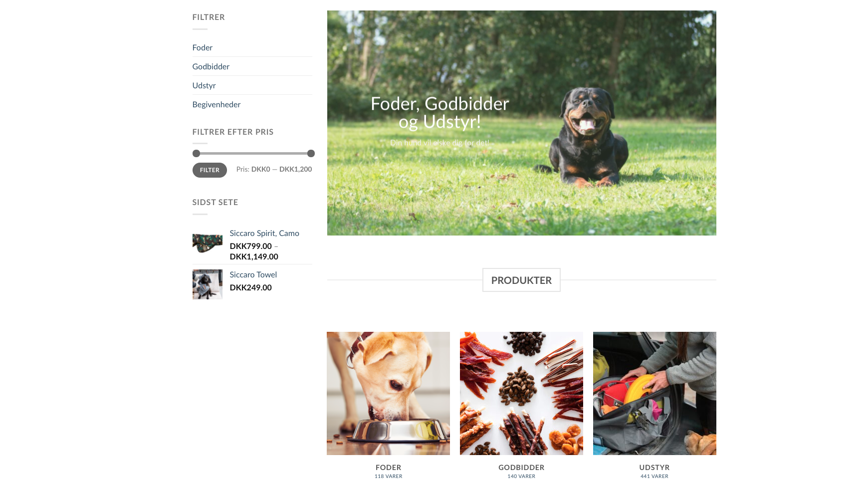Click the maximum price slider handle
The width and height of the screenshot is (868, 486).
click(x=311, y=154)
